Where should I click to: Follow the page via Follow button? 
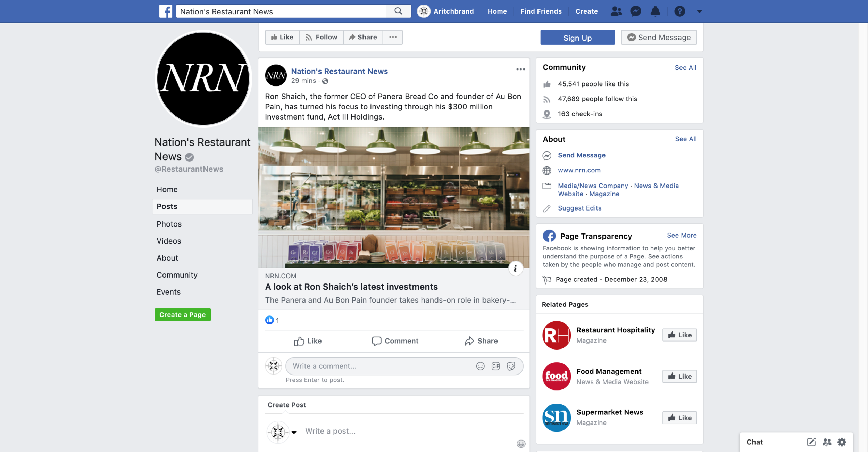(x=322, y=37)
